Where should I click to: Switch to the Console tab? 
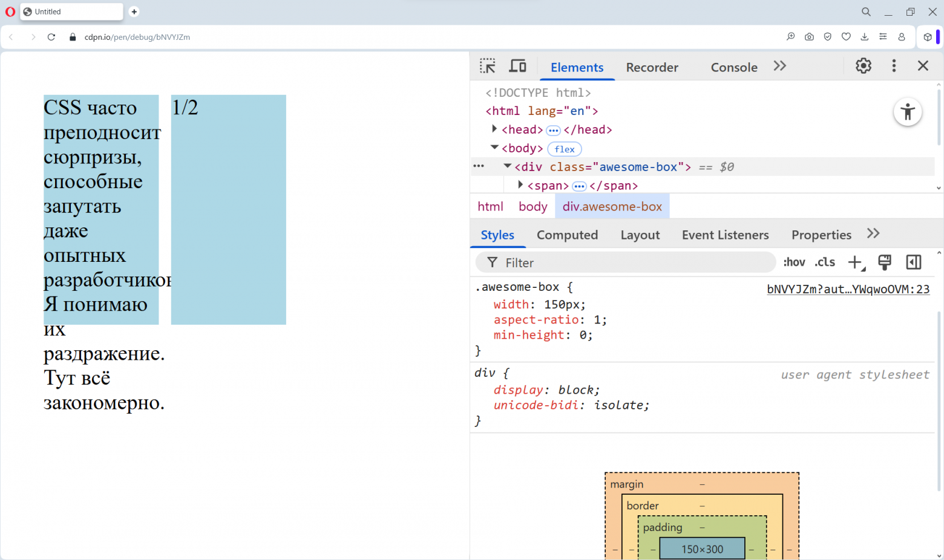[733, 67]
